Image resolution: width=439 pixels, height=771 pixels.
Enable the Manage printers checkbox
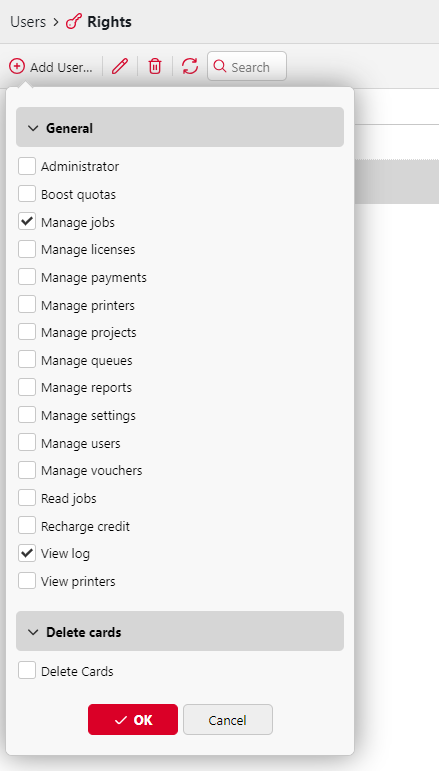[27, 305]
